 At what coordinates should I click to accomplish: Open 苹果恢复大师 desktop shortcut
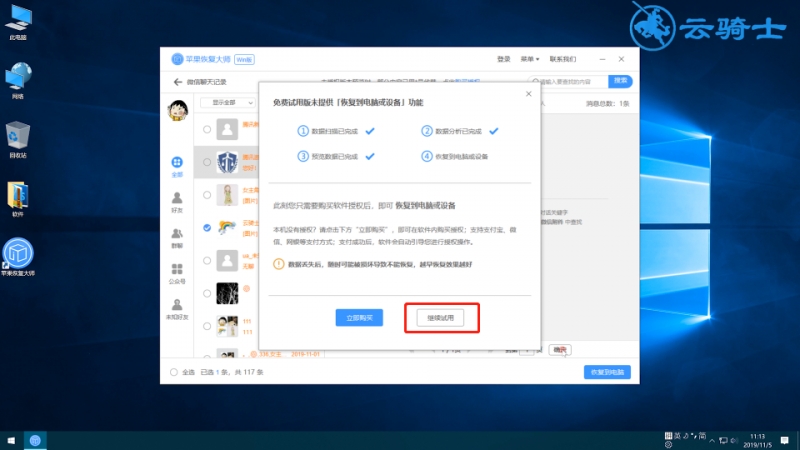[18, 257]
